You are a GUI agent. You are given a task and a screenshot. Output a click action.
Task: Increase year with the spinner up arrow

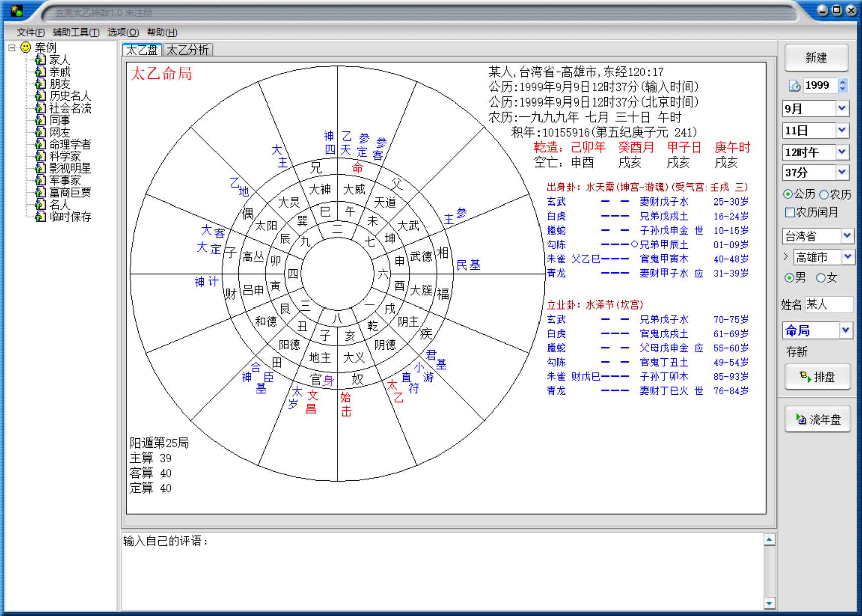point(843,82)
